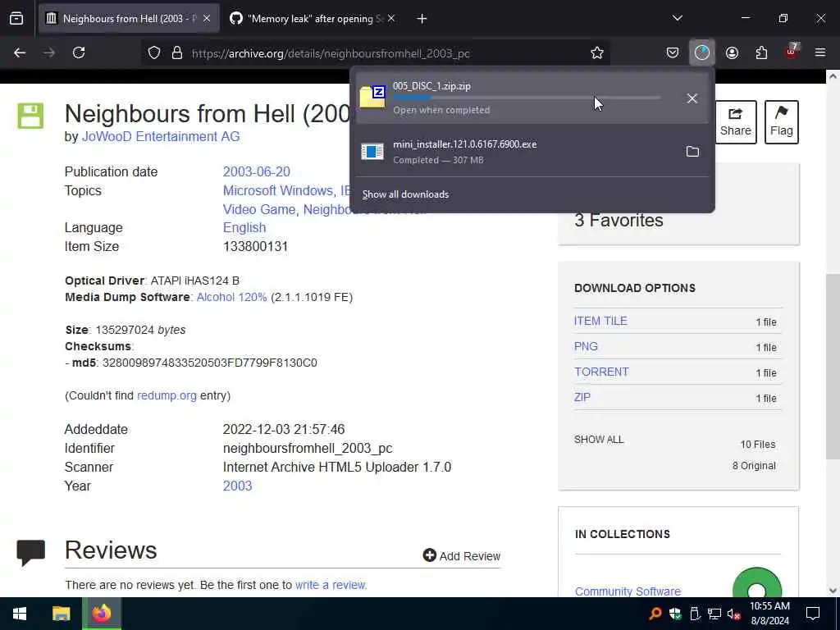Click the page vertical scrollbar thumb
Image resolution: width=840 pixels, height=630 pixels.
[833, 367]
